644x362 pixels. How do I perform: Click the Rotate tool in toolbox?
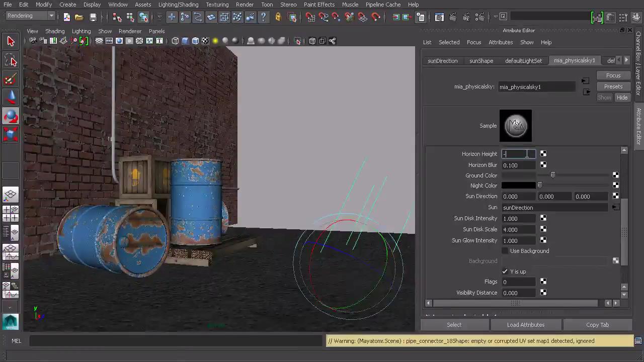pos(11,116)
